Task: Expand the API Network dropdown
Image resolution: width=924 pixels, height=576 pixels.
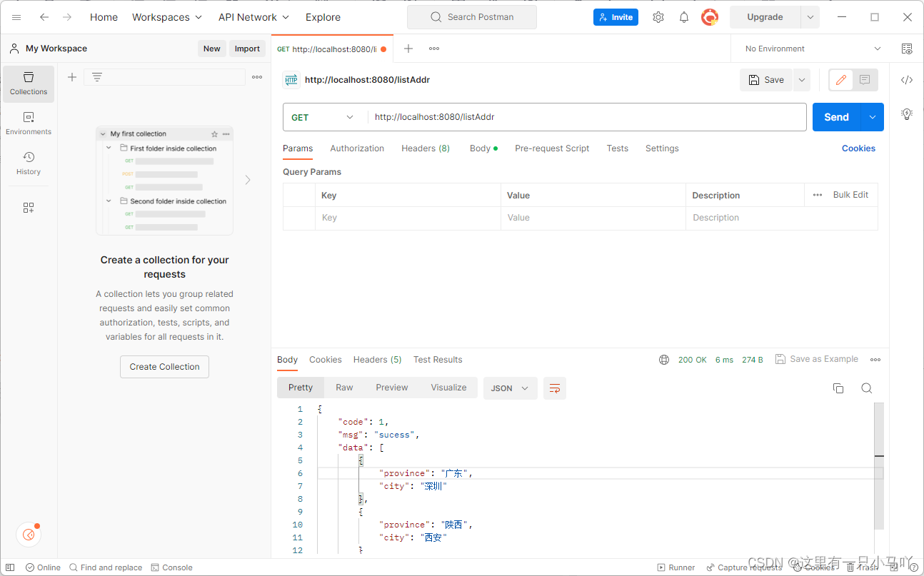Action: [x=253, y=17]
